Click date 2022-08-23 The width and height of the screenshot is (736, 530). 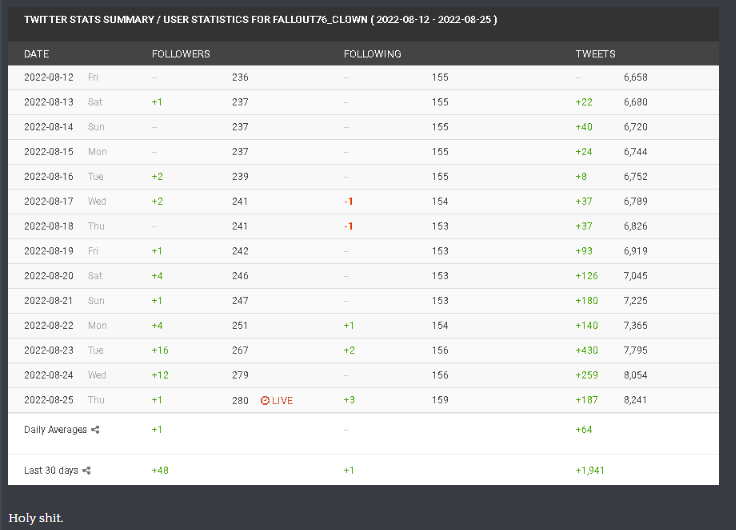(x=49, y=351)
